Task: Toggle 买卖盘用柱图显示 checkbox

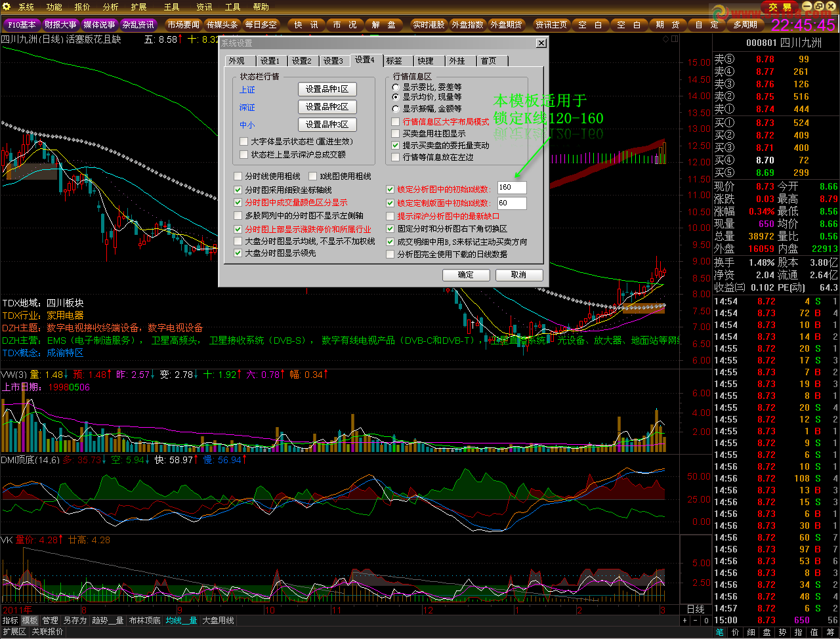Action: pos(396,134)
